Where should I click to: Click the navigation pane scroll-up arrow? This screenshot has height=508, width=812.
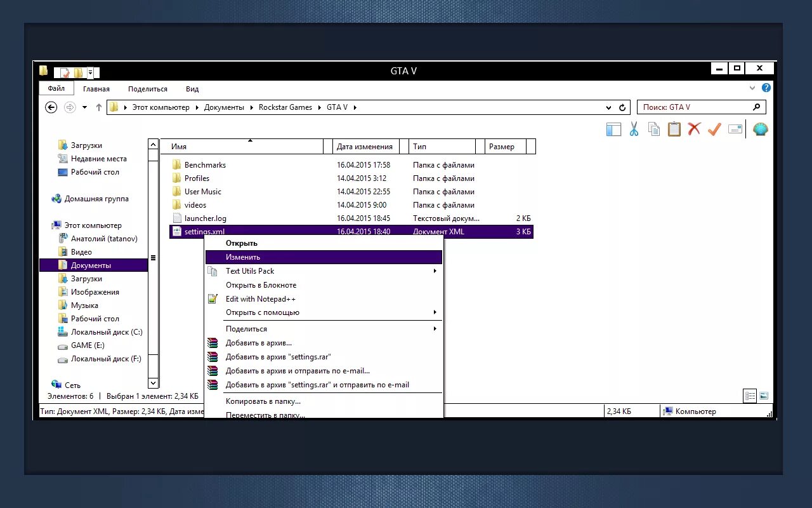153,144
